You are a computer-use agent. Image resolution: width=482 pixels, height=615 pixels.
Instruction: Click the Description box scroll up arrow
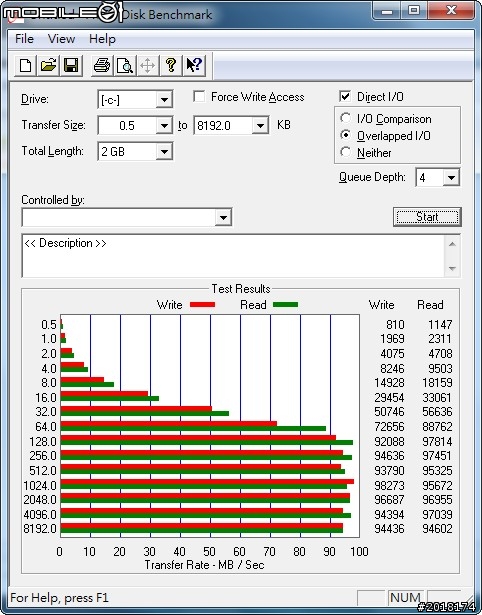[x=452, y=244]
